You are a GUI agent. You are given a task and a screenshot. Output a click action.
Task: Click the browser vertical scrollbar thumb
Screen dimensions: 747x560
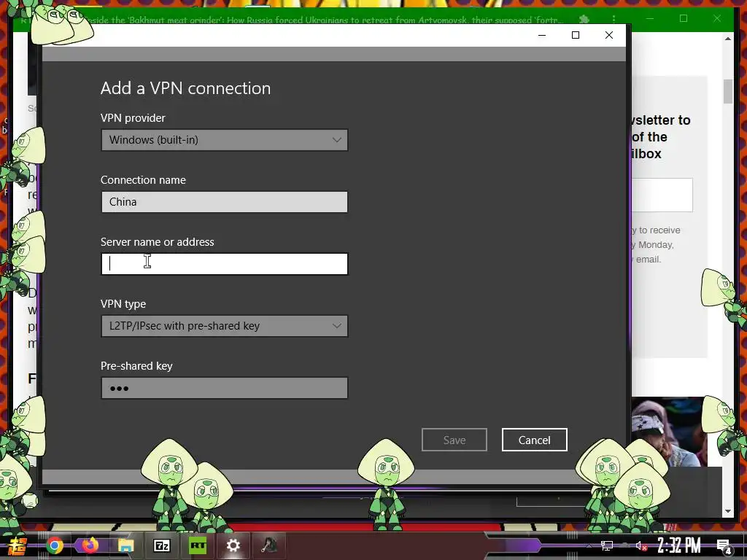[728, 91]
